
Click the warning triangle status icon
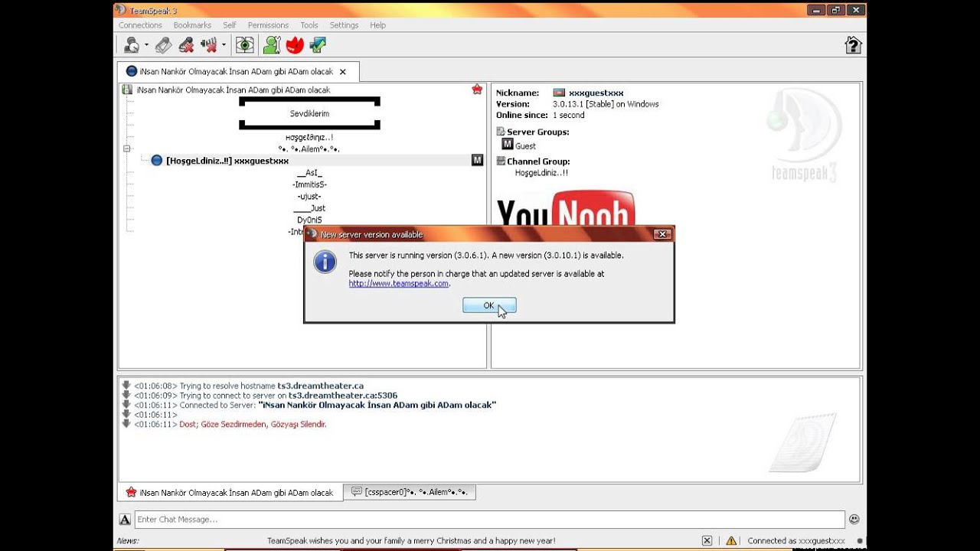731,540
